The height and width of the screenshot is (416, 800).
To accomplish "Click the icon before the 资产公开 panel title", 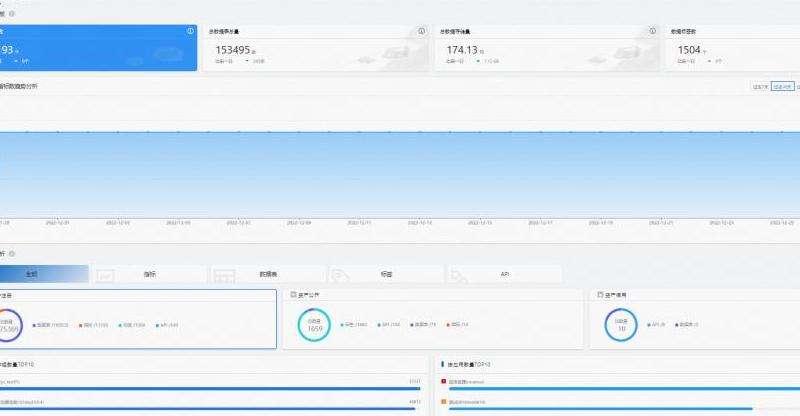I will [291, 295].
